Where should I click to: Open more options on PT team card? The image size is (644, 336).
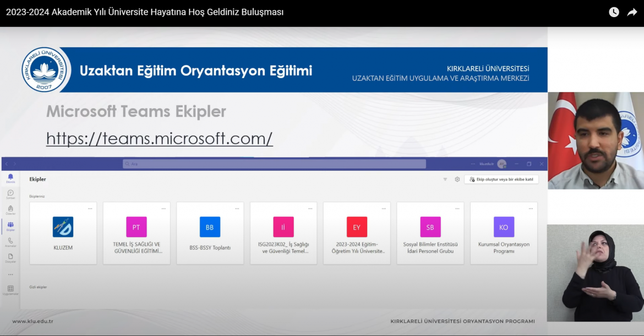pyautogui.click(x=163, y=209)
